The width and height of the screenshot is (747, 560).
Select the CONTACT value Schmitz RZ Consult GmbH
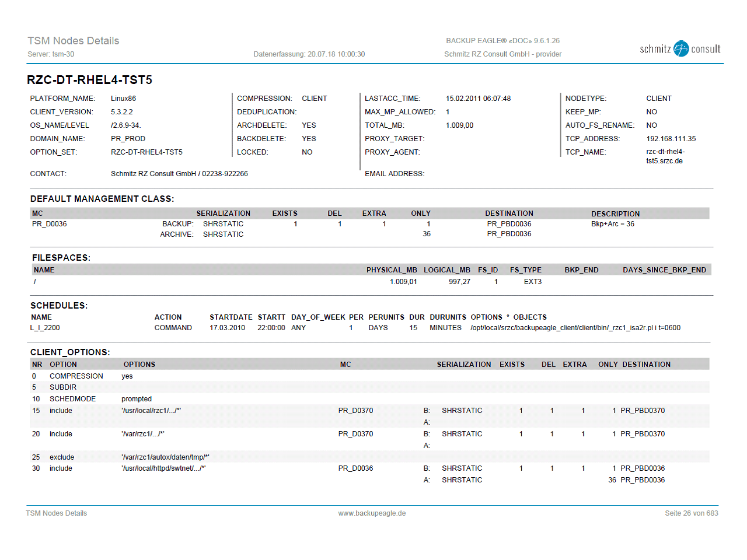click(x=153, y=174)
